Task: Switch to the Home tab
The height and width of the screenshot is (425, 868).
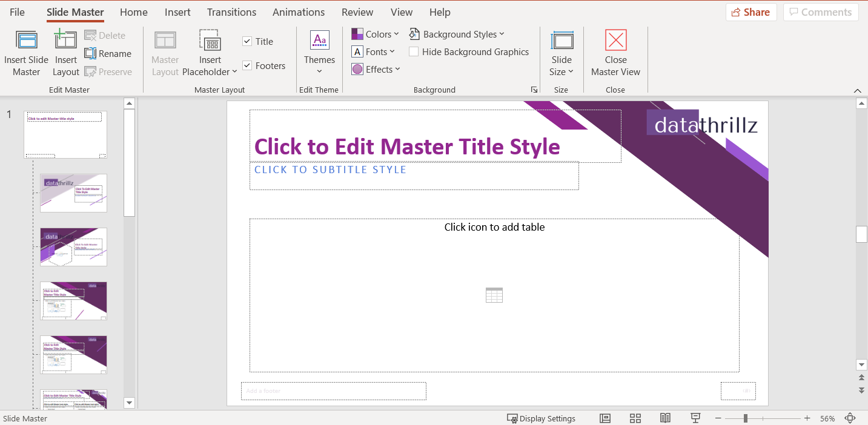Action: pyautogui.click(x=134, y=12)
